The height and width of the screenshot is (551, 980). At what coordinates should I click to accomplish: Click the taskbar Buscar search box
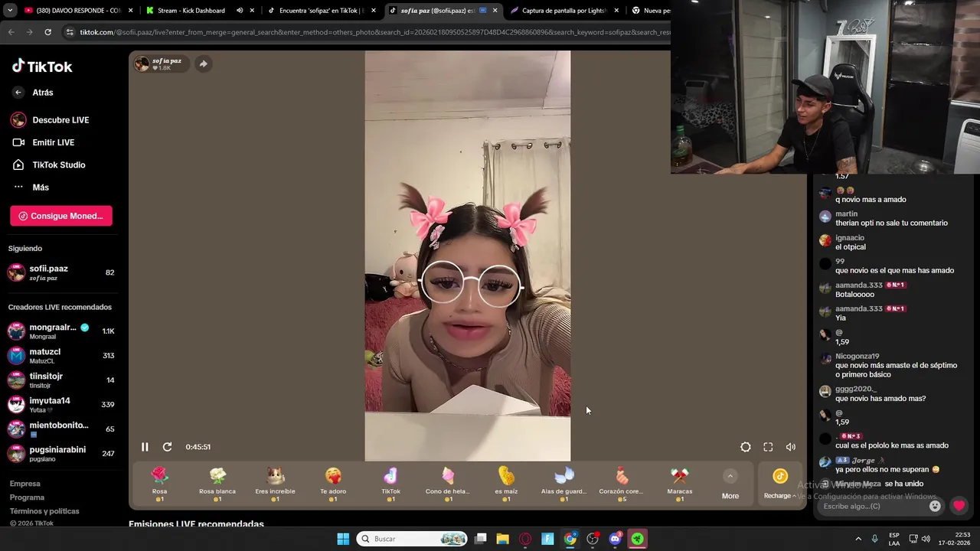coord(413,539)
